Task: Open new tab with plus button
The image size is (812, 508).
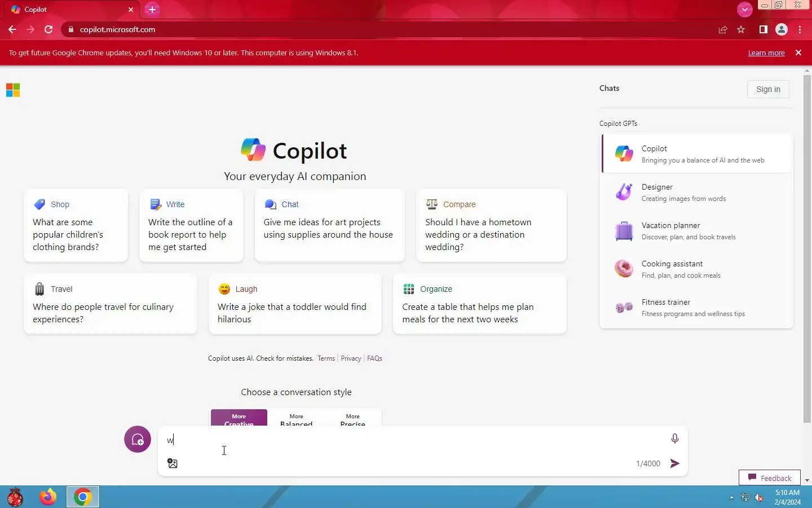Action: [x=152, y=9]
